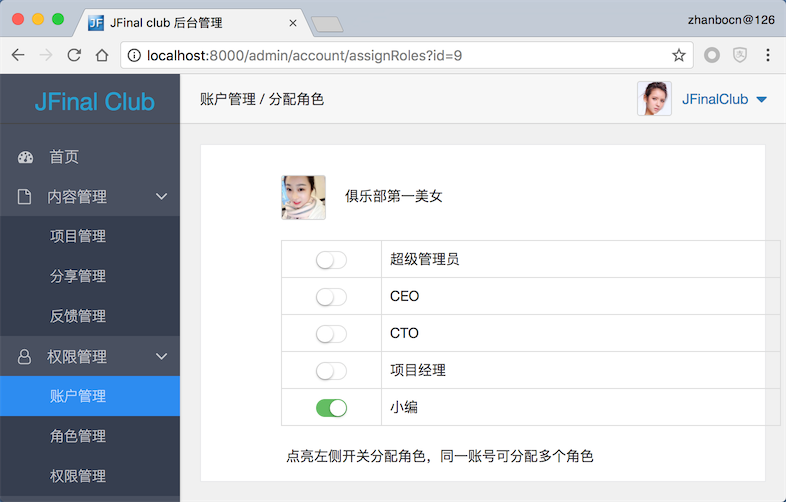Click the CTO role name
The height and width of the screenshot is (502, 786).
pos(404,333)
